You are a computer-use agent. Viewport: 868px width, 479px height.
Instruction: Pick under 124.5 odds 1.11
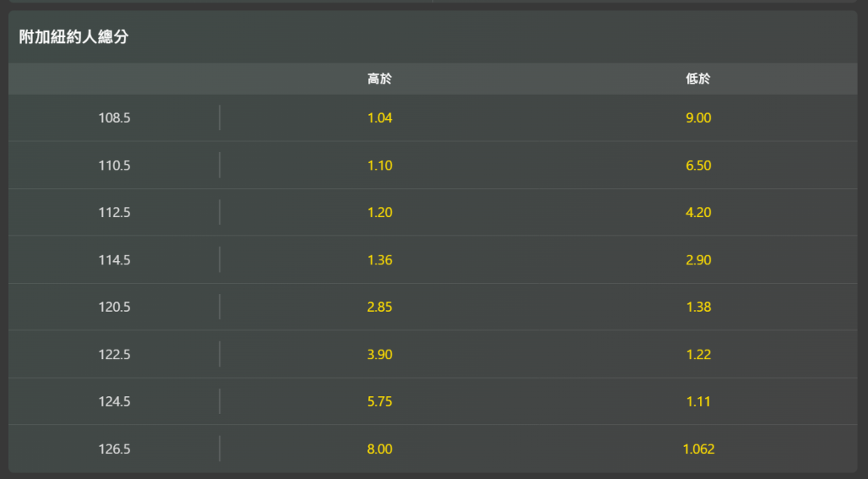point(698,402)
